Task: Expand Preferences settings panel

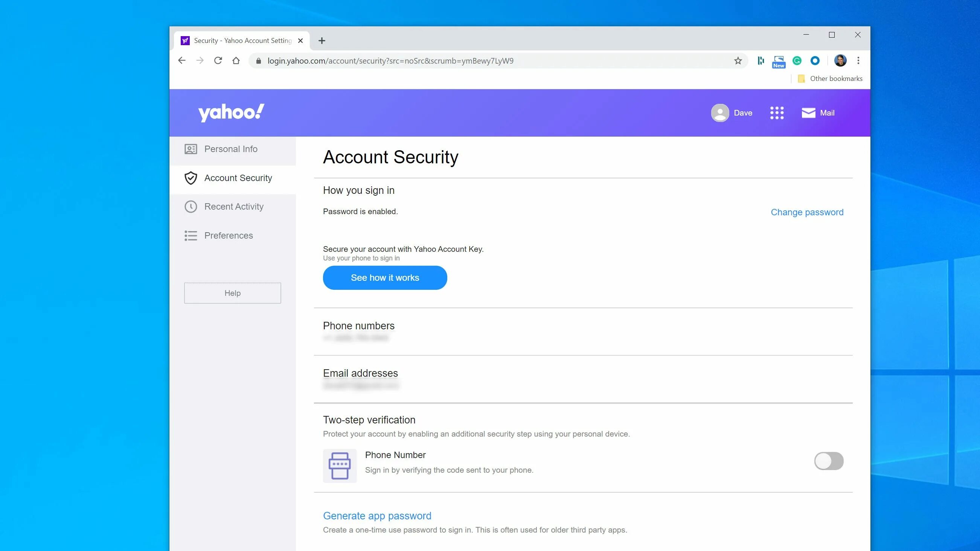Action: click(x=228, y=236)
